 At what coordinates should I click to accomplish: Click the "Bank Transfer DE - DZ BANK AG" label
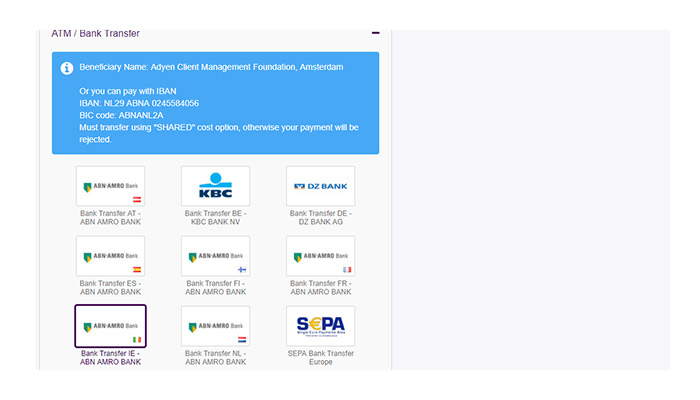(320, 217)
